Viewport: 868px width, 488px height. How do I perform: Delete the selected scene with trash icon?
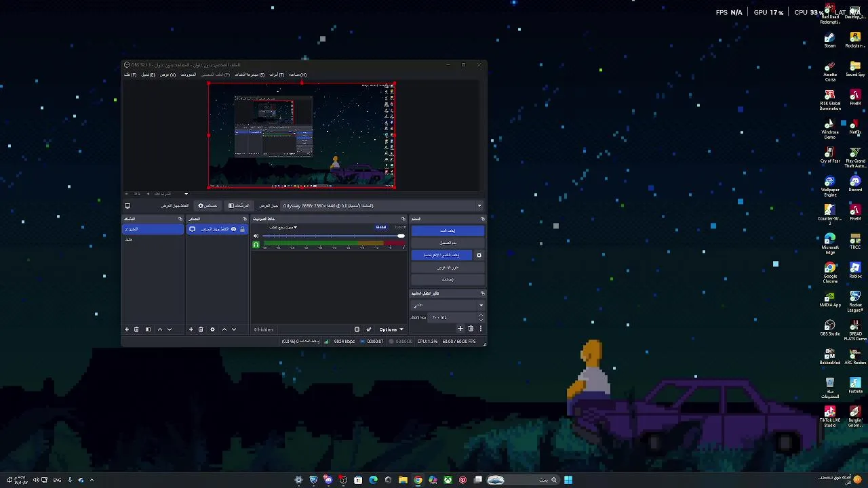tap(136, 329)
